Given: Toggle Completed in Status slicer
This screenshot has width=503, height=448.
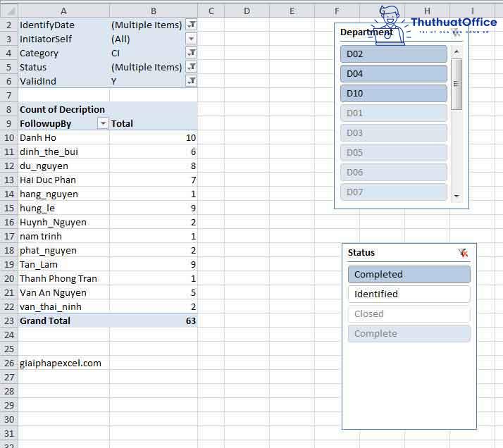Looking at the screenshot, I should [x=409, y=274].
